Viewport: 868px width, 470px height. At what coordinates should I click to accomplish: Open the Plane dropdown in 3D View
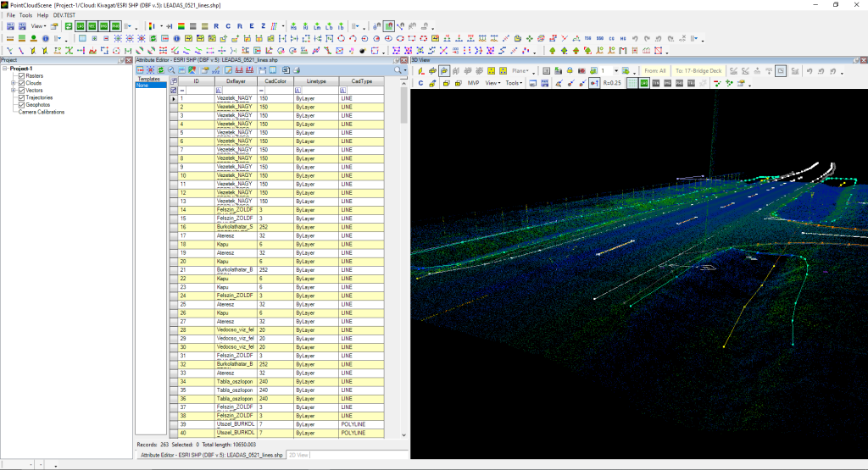(x=520, y=71)
